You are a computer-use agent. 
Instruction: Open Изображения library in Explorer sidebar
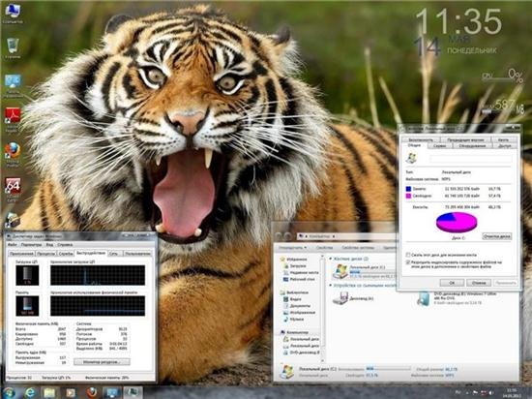[299, 312]
